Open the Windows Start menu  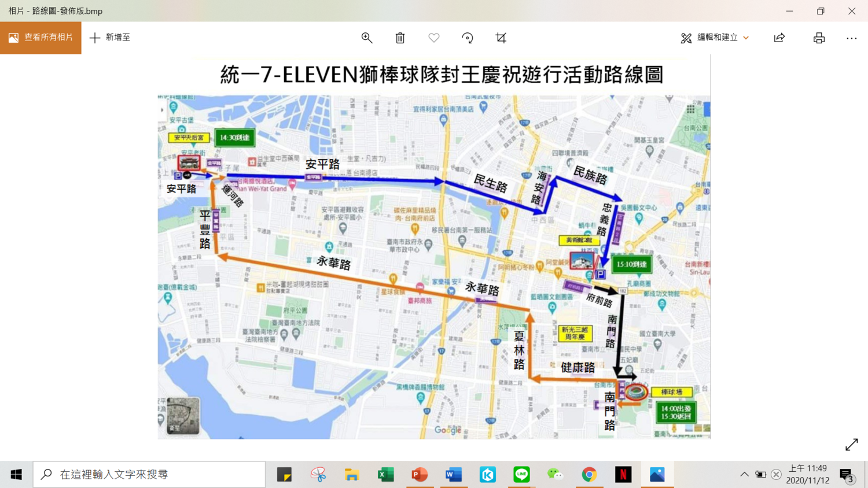click(x=16, y=474)
